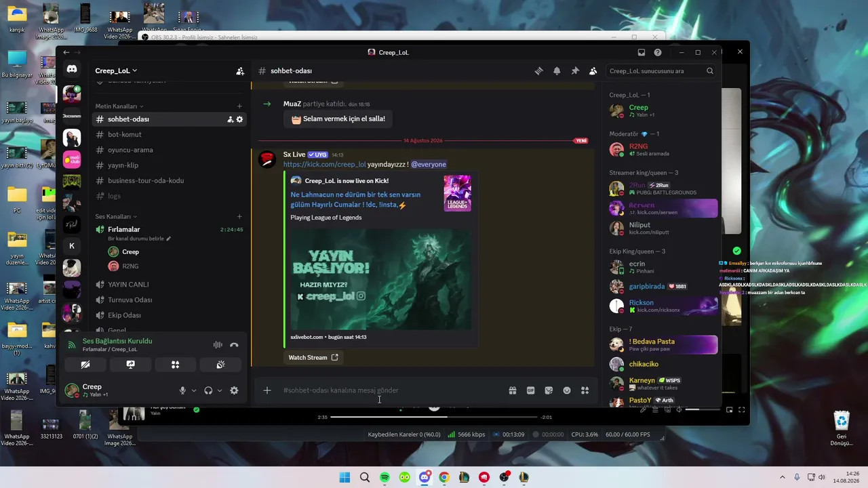This screenshot has width=868, height=488.
Task: Open the sticker picker
Action: [x=549, y=390]
